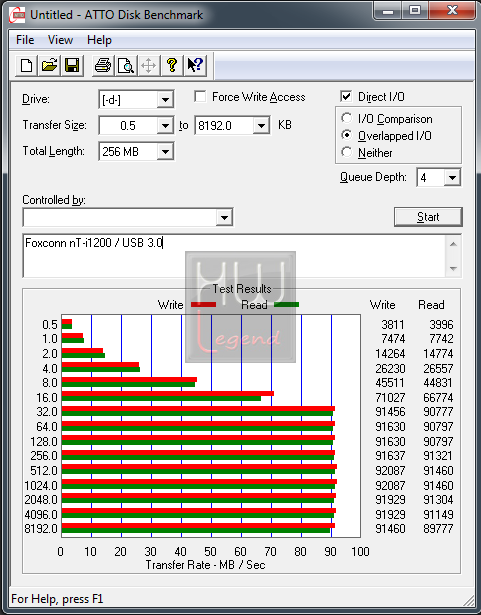
Task: Click the status bar text For Help, press F1
Action: point(57,599)
